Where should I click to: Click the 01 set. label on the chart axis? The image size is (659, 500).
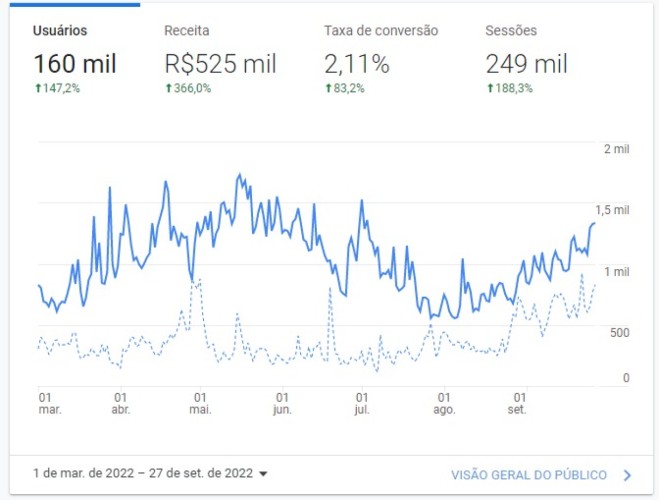tap(517, 403)
